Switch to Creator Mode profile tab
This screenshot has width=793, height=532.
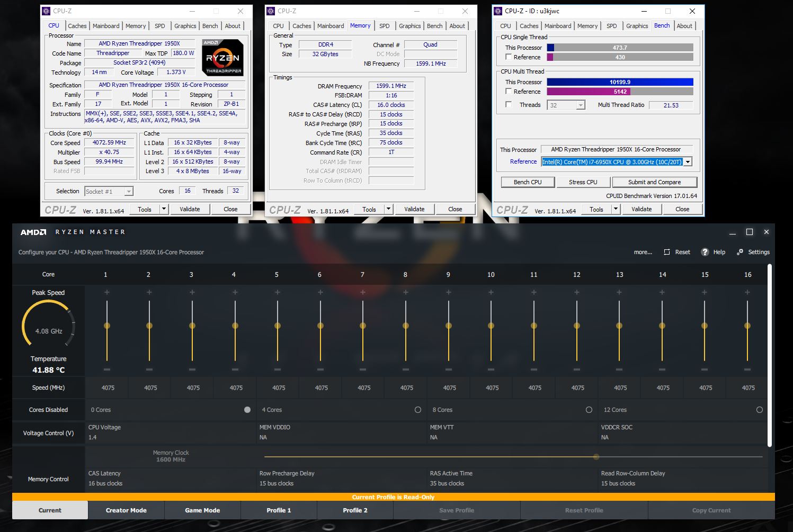(x=126, y=510)
